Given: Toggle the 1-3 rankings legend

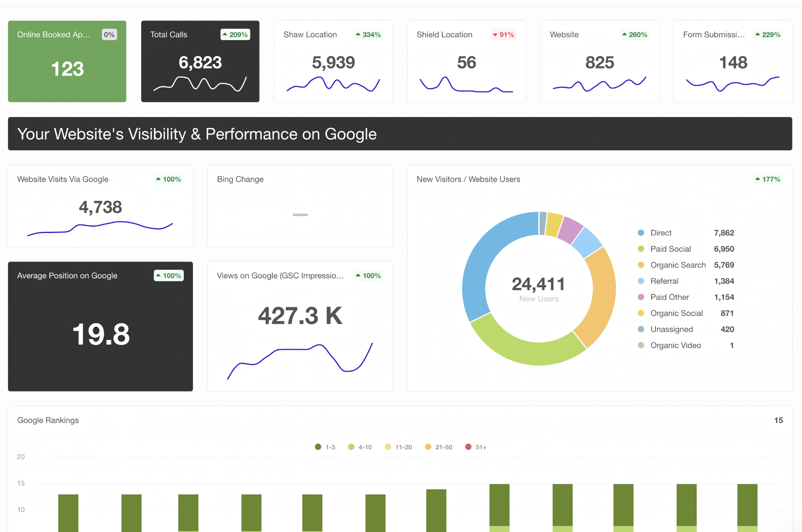Looking at the screenshot, I should tap(325, 447).
